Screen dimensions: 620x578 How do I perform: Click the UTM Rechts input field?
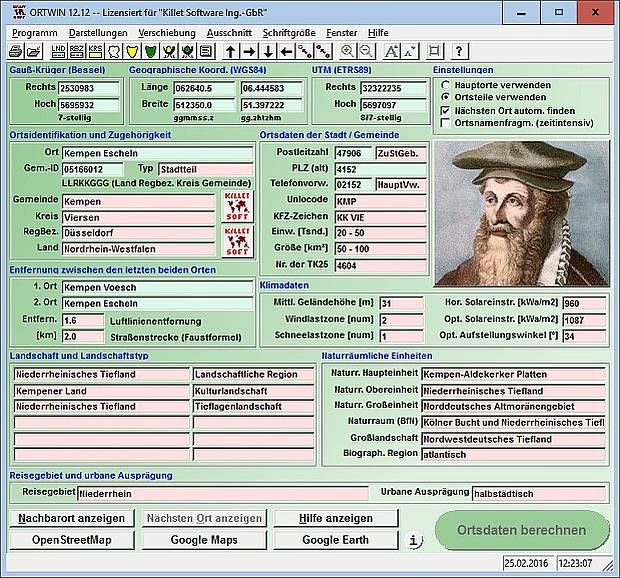(x=394, y=88)
